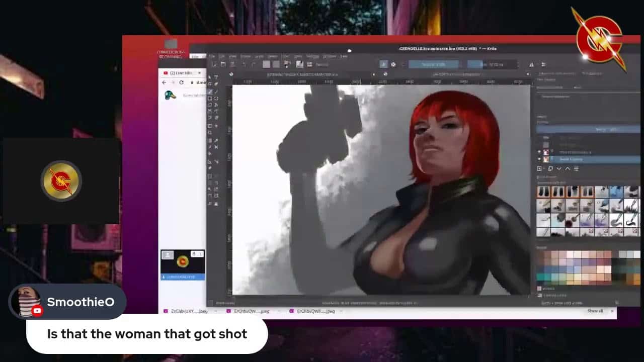
Task: Open the brush preset chooser icon
Action: click(x=300, y=64)
